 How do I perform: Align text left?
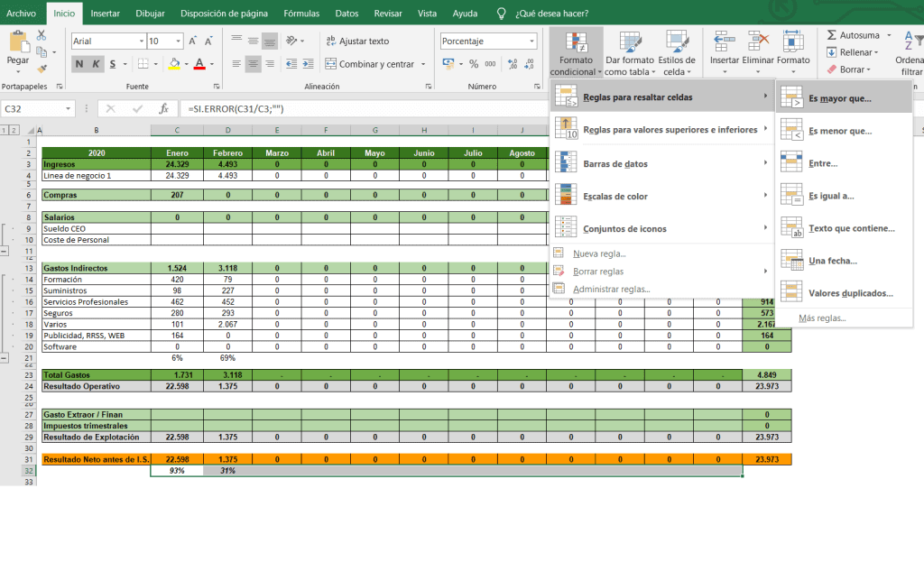236,64
